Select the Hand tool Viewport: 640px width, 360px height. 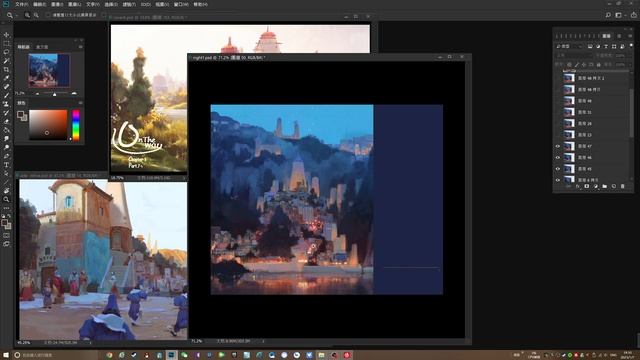(x=7, y=191)
